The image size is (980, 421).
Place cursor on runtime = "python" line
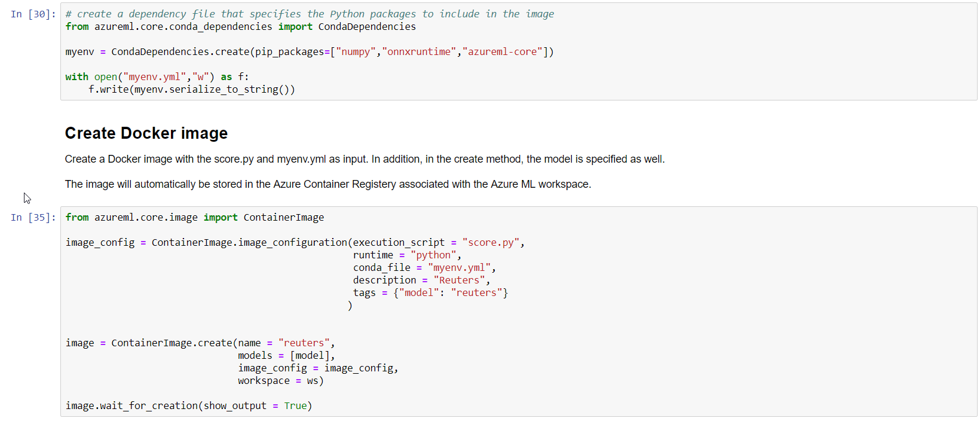tap(406, 255)
